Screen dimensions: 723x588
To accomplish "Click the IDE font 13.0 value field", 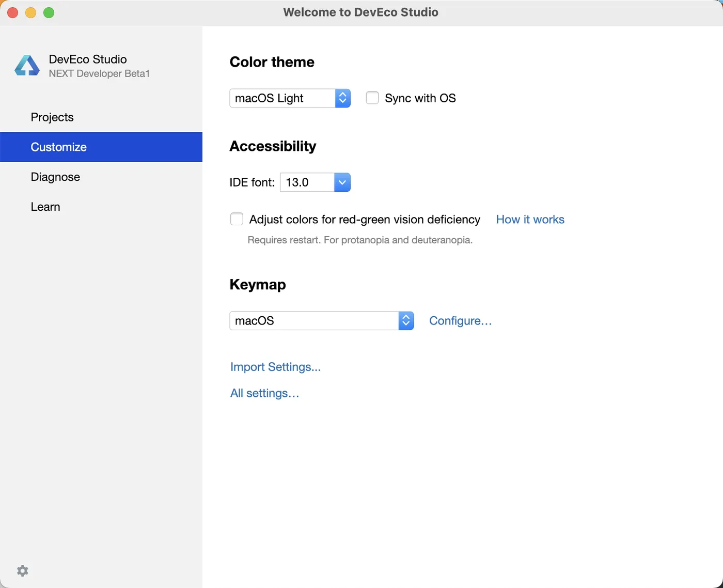I will pos(308,182).
